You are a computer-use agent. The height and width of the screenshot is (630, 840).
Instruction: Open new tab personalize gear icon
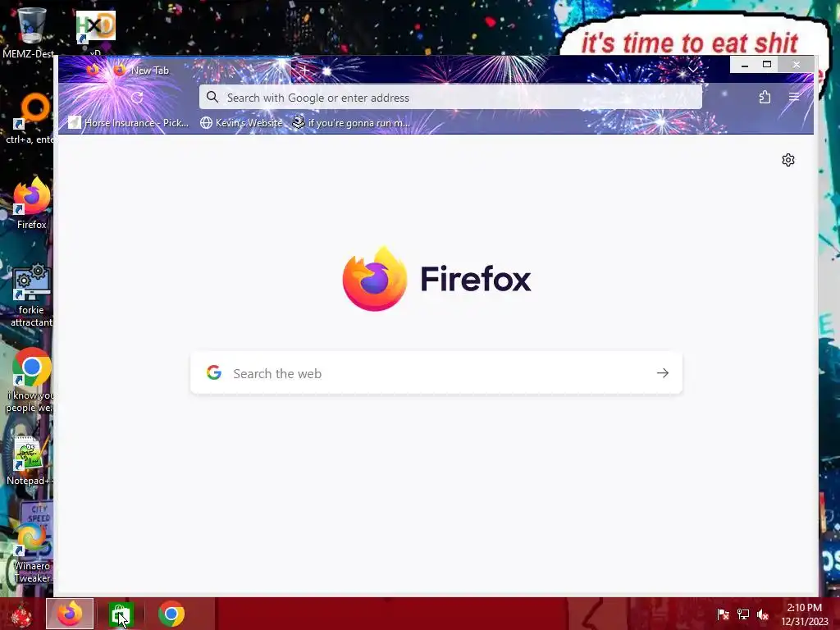pyautogui.click(x=788, y=160)
